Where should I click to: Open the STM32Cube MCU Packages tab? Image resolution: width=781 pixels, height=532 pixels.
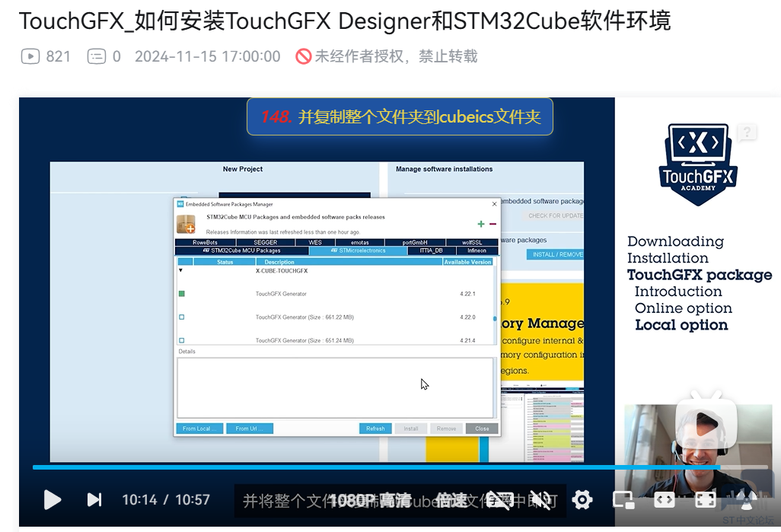[x=242, y=250]
